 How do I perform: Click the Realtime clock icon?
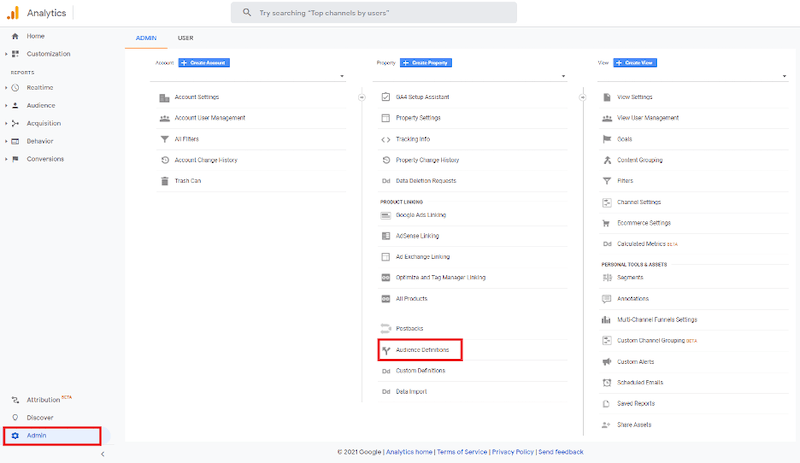pyautogui.click(x=15, y=88)
